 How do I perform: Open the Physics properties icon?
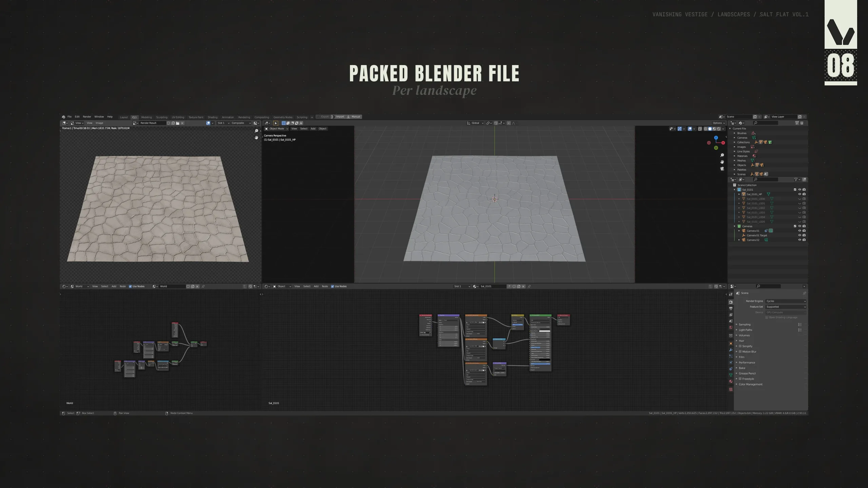[x=731, y=363]
